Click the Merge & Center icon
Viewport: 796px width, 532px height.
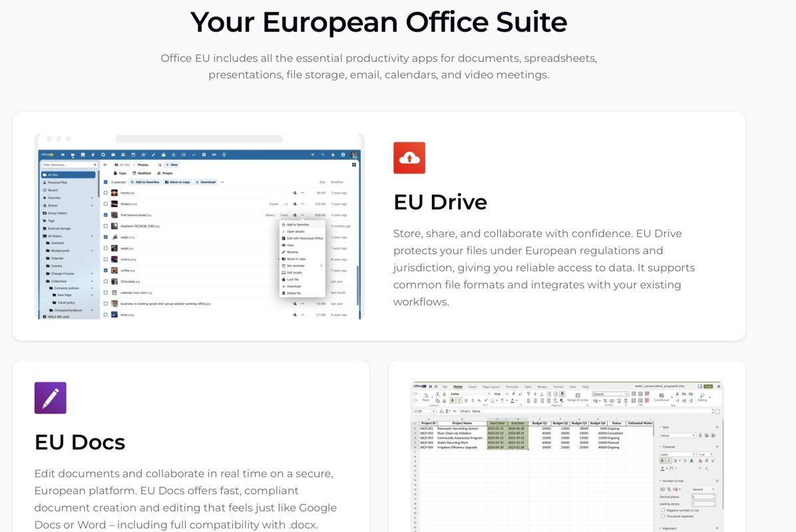click(577, 396)
